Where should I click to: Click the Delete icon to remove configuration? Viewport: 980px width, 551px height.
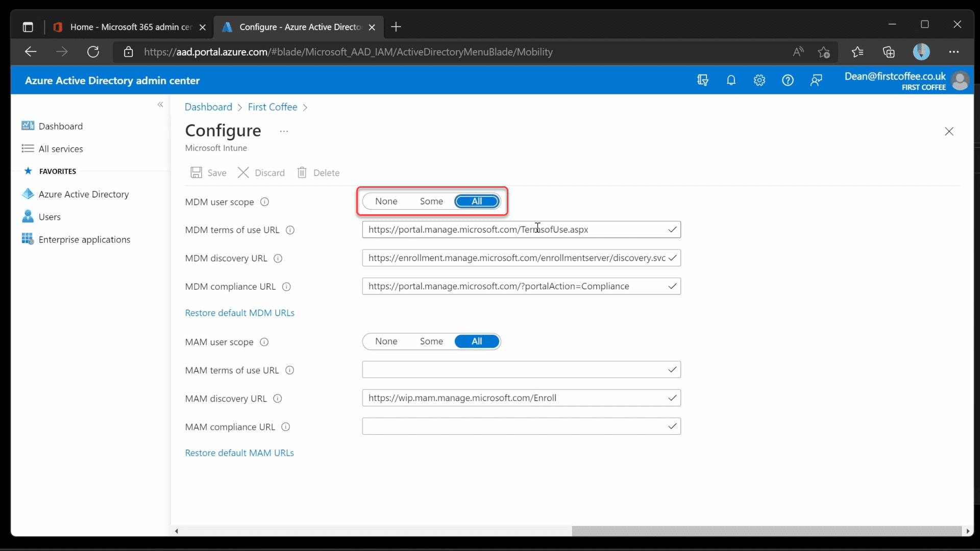pos(302,172)
